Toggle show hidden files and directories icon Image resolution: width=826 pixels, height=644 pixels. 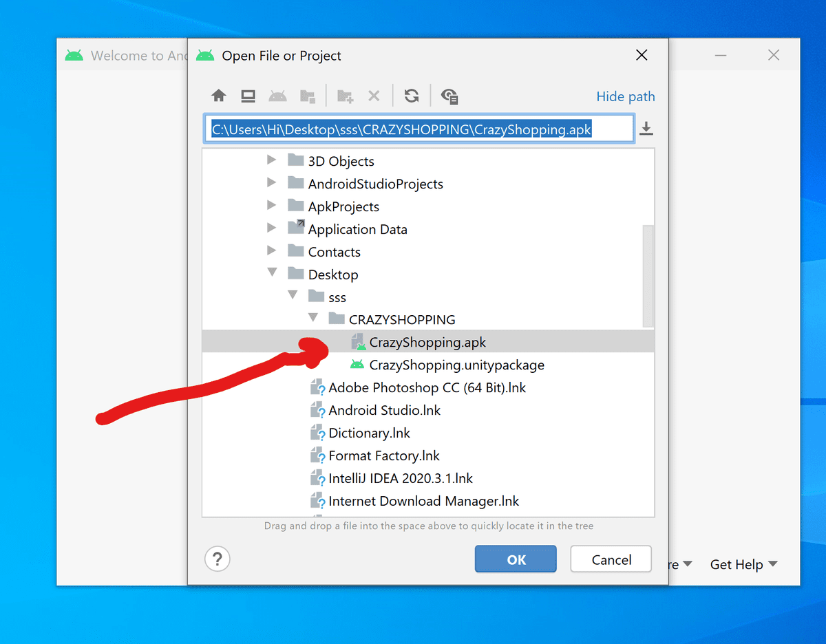tap(449, 96)
